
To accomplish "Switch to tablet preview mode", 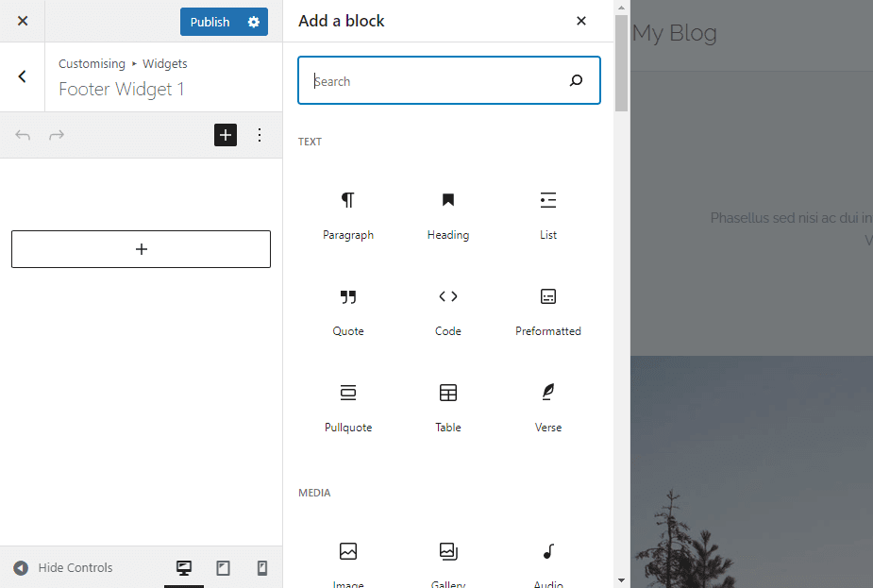I will coord(223,567).
